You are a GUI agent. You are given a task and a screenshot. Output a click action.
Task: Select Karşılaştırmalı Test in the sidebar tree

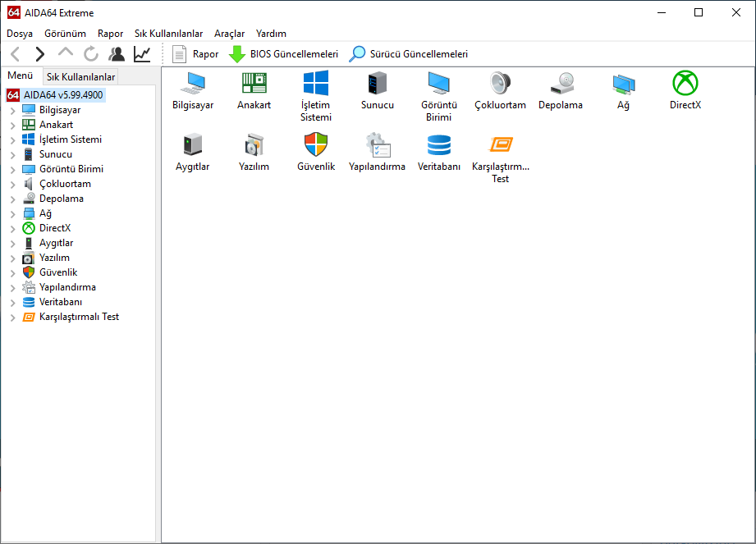point(79,317)
